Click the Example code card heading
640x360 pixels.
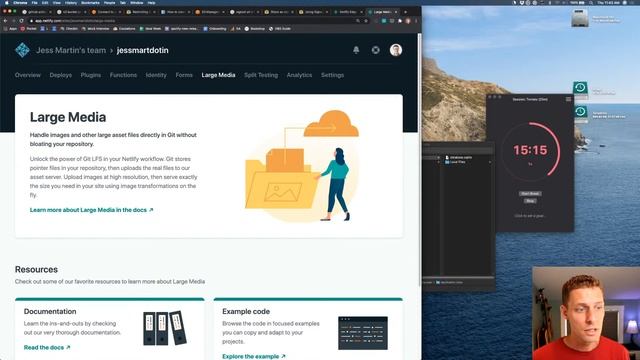click(246, 311)
